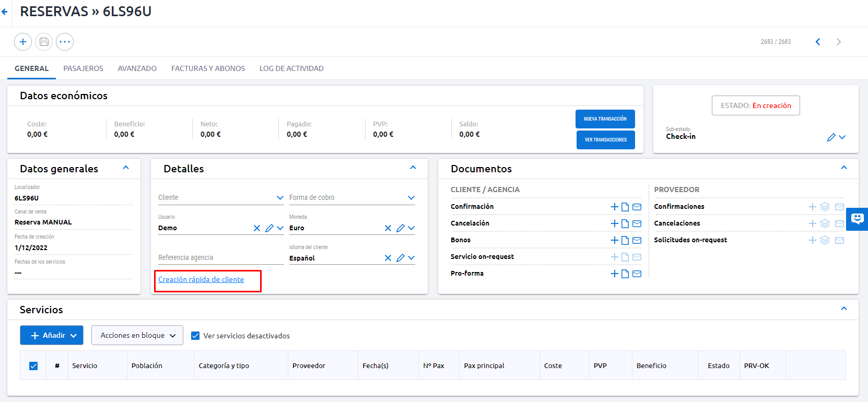The height and width of the screenshot is (402, 868).
Task: Edit the Usuario field with pencil icon
Action: point(269,228)
